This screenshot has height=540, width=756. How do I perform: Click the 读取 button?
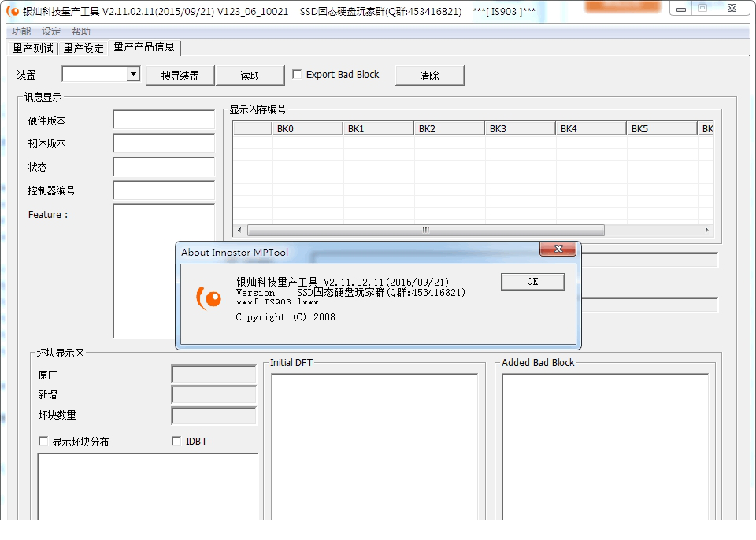pyautogui.click(x=250, y=76)
